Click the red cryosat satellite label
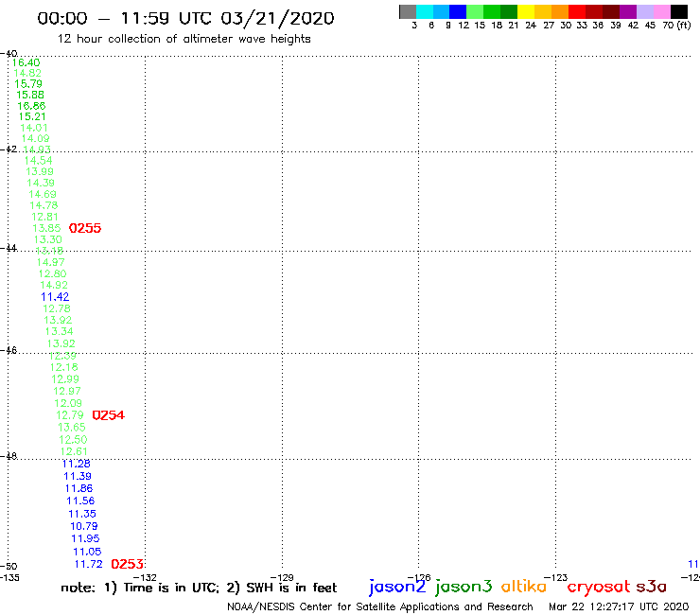Screen dimensions: 700x615 coord(599,587)
